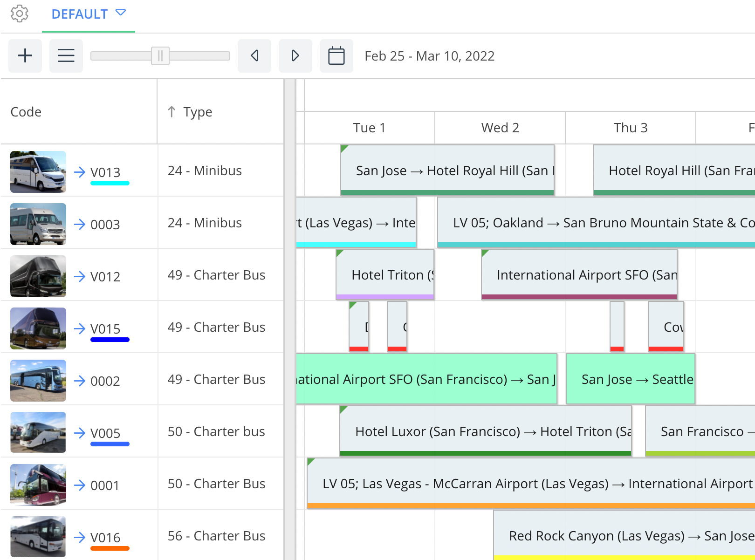Click the arrow icon next to V005

coord(80,433)
